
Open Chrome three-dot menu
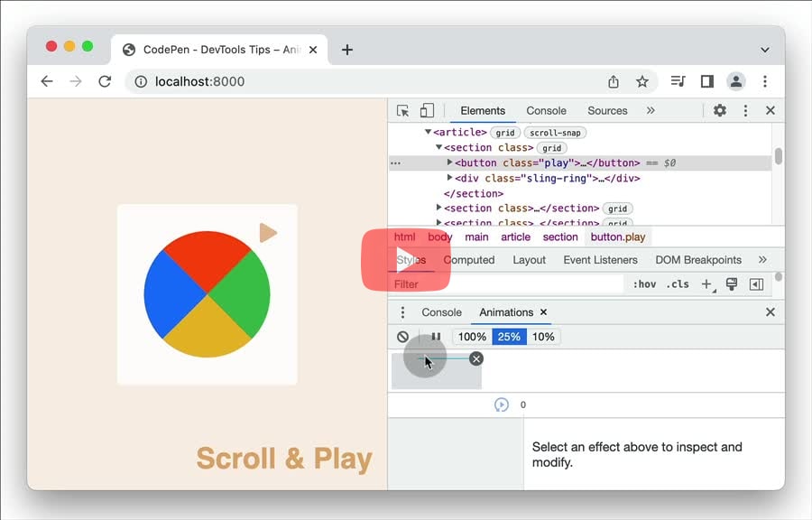(x=765, y=81)
